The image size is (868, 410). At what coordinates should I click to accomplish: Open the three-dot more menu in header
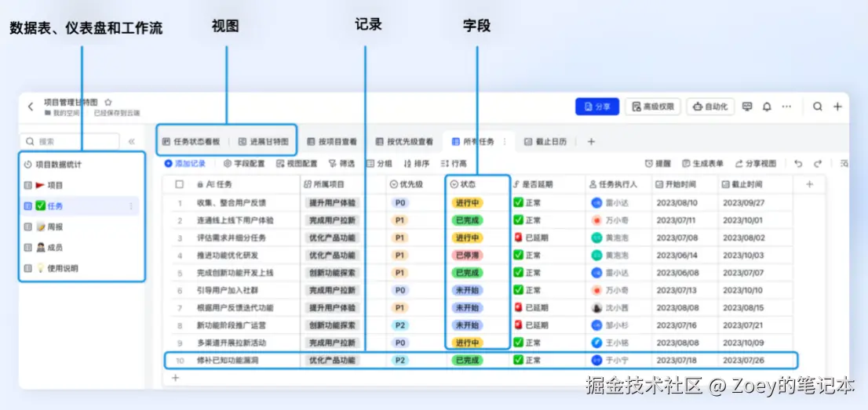[x=786, y=107]
